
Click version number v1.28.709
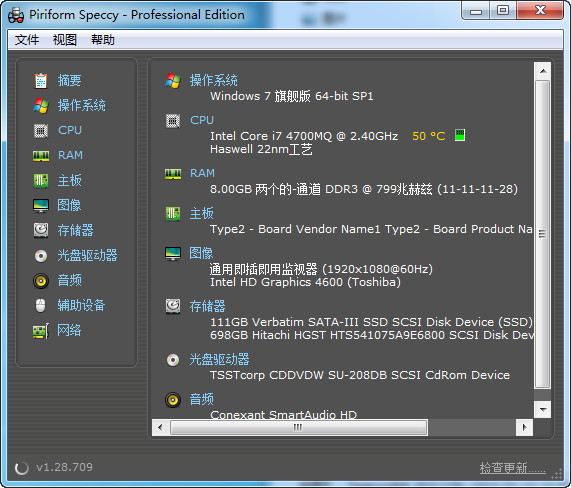(64, 467)
